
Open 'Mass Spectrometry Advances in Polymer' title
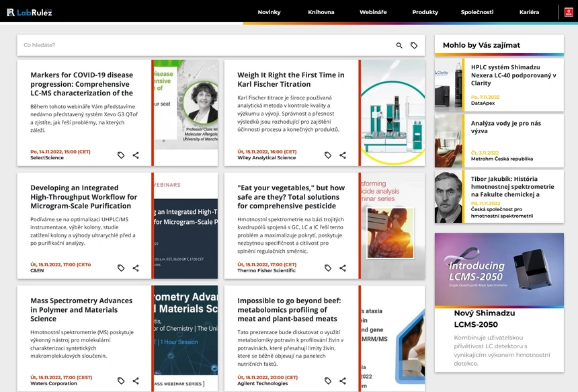(x=81, y=310)
